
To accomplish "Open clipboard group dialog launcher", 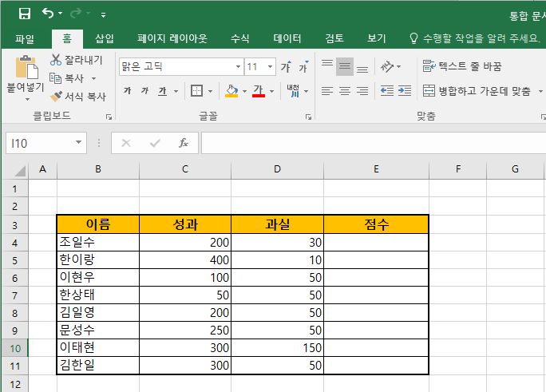I will [109, 117].
